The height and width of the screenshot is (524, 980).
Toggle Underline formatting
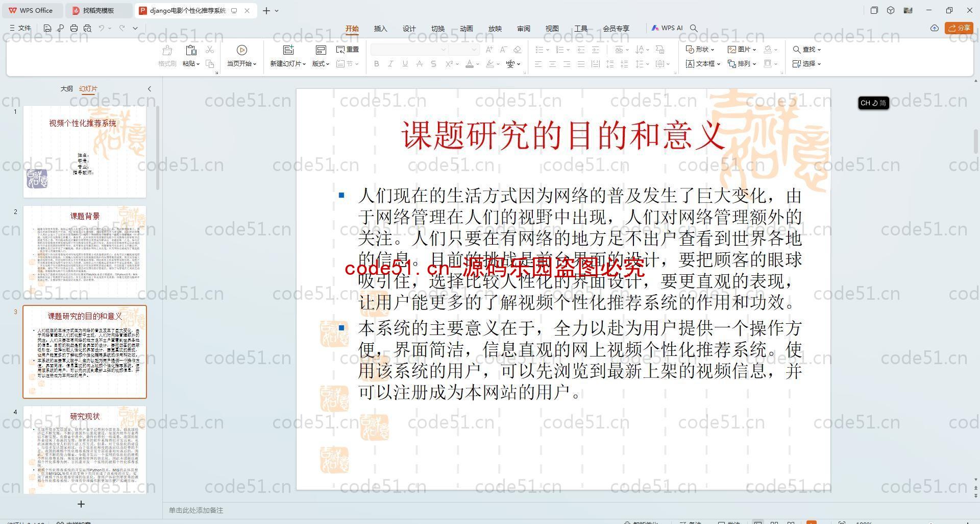pos(405,64)
